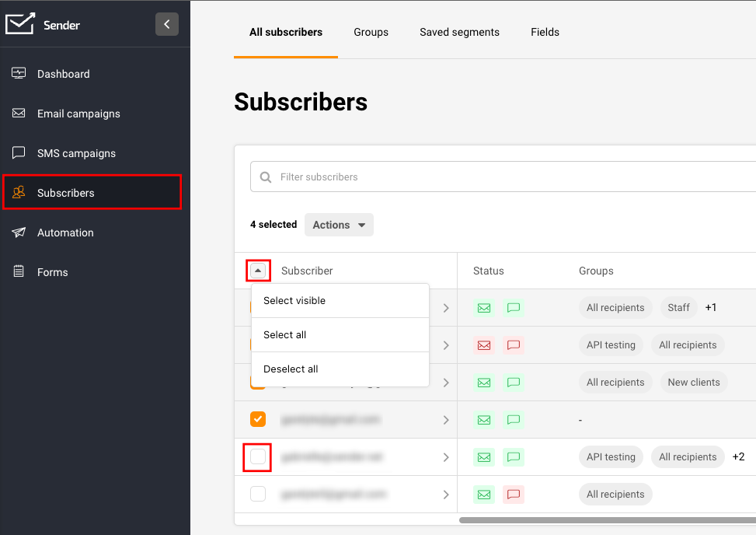
Task: Navigate to Forms in sidebar
Action: (x=52, y=272)
